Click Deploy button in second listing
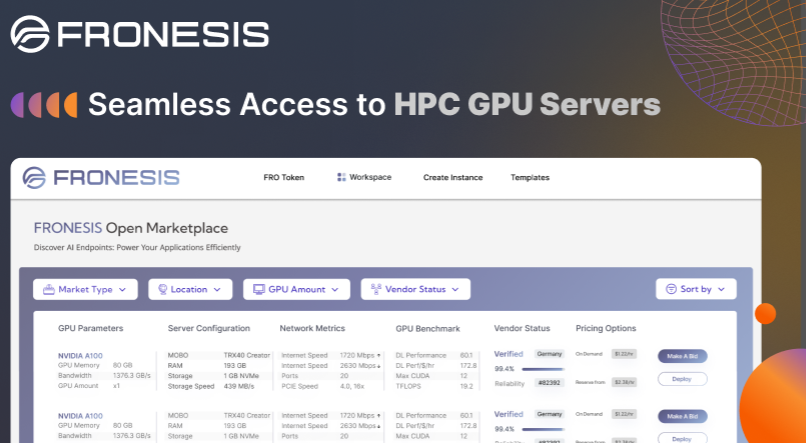806x443 pixels. click(683, 439)
